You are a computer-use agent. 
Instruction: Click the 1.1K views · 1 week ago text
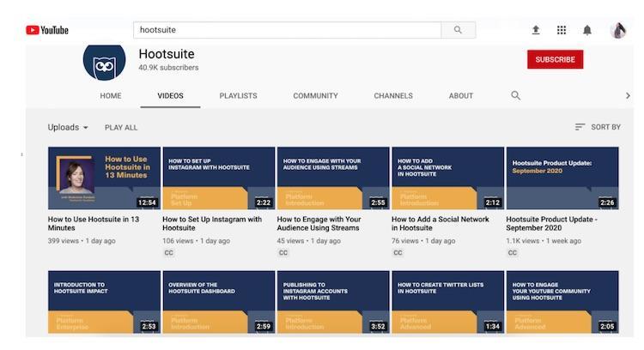[544, 241]
